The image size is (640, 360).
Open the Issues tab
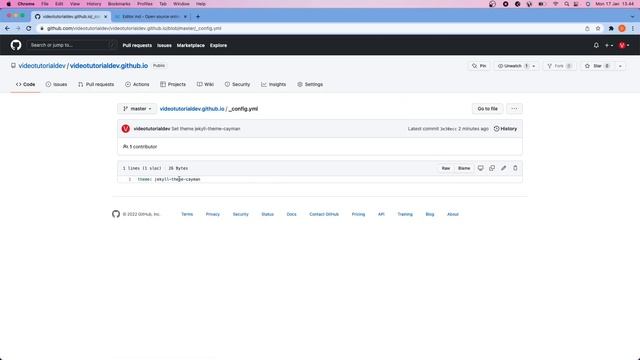tap(56, 84)
